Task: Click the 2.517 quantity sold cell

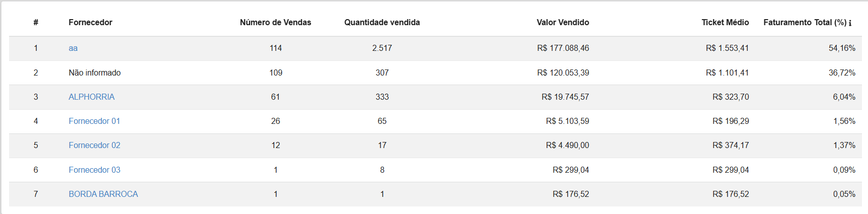Action: [x=382, y=48]
